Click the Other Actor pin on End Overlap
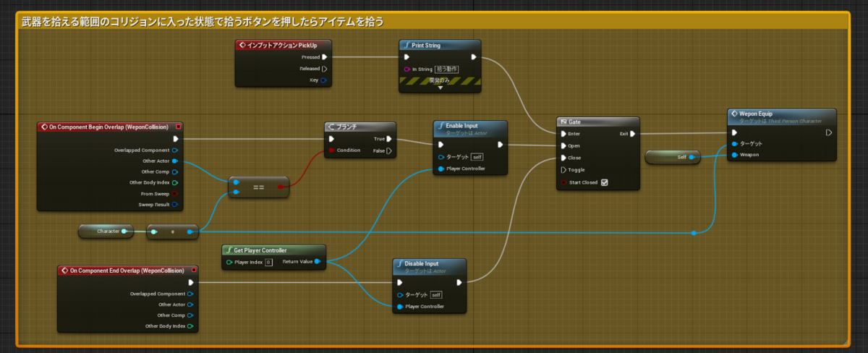Screen dimensions: 868x353 190,305
